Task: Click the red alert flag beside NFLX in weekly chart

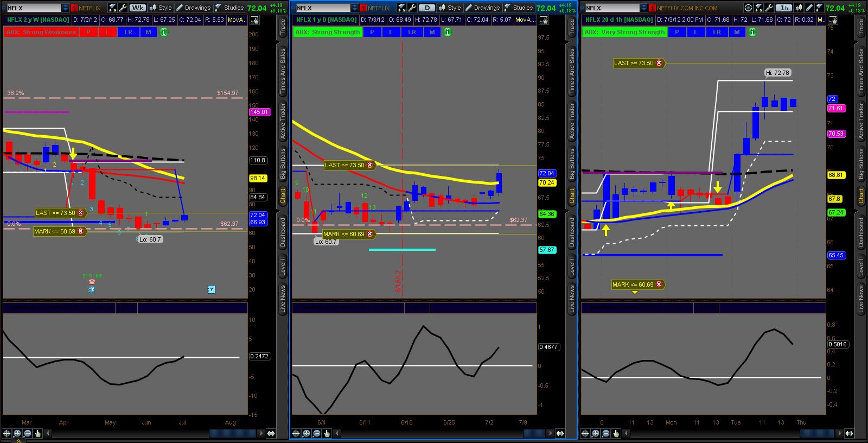Action: tap(74, 8)
